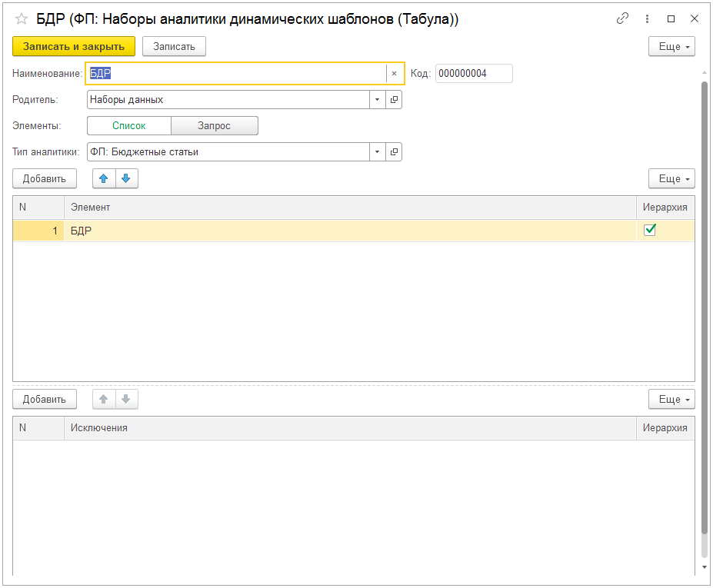Focus the Наименование input field
The image size is (713, 588).
[x=236, y=73]
